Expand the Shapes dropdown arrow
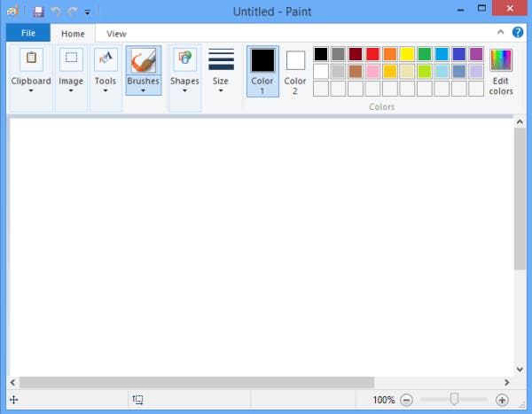 pos(184,90)
